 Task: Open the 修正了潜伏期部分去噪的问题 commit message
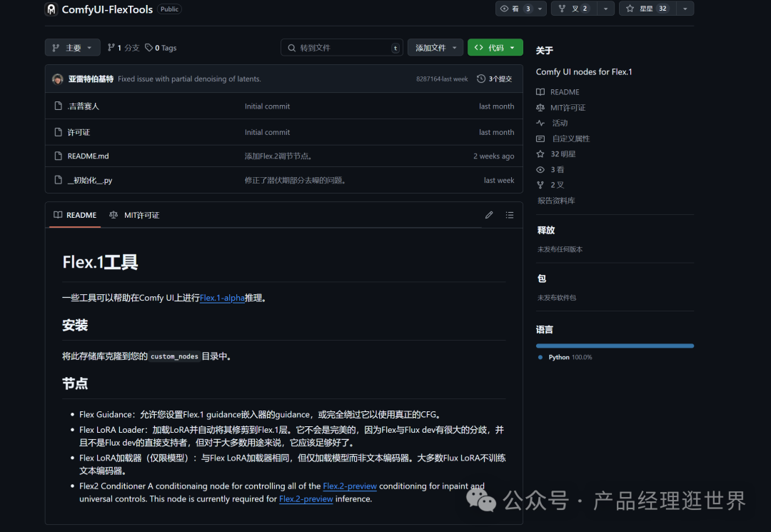click(x=296, y=181)
